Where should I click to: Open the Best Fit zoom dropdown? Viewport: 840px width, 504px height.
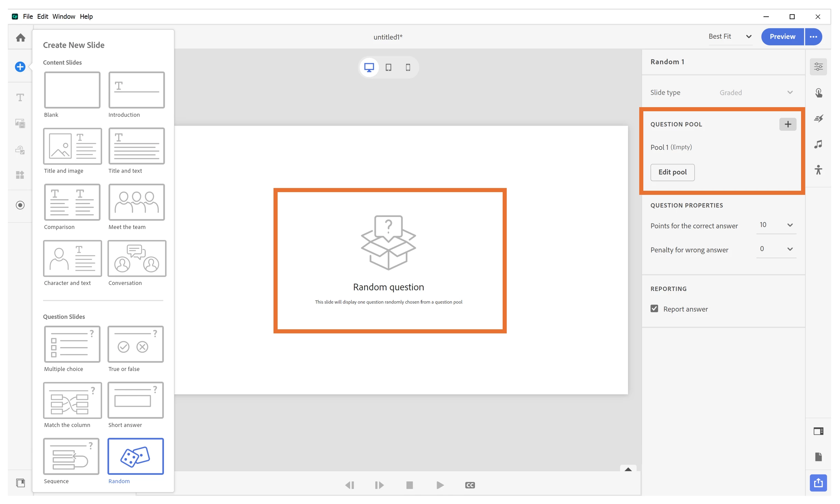730,37
